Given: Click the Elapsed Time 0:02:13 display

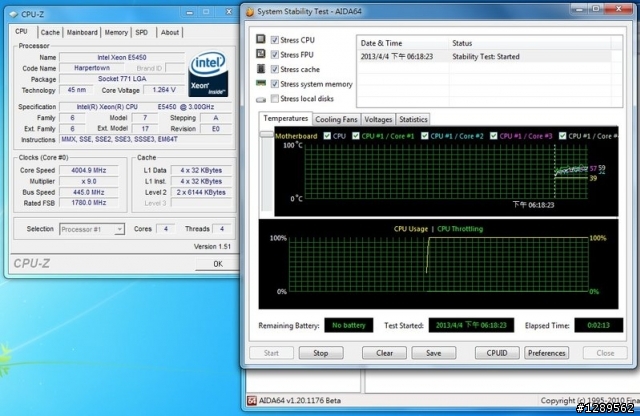Looking at the screenshot, I should coord(598,325).
